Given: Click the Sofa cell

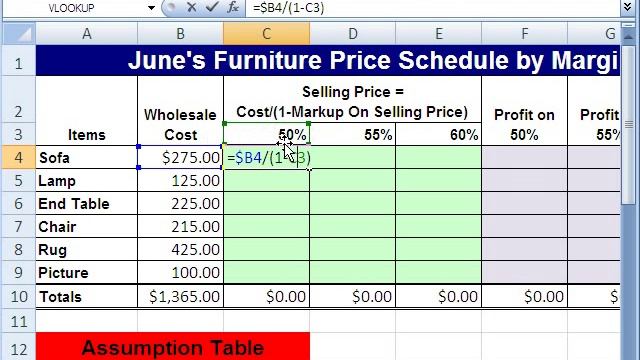Looking at the screenshot, I should (87, 158).
